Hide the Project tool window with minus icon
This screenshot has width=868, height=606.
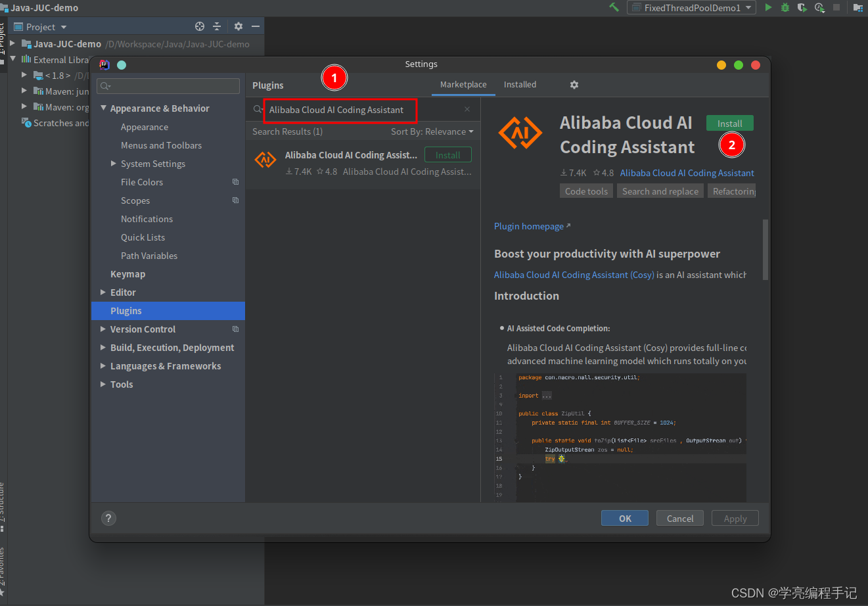click(x=256, y=26)
